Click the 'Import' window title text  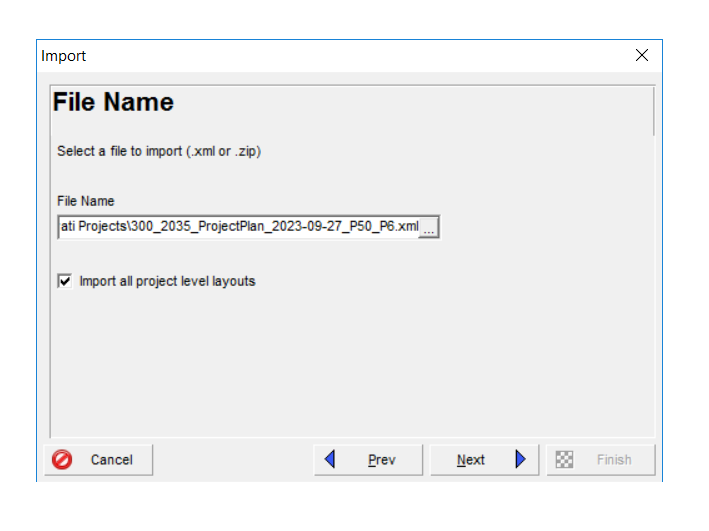[x=63, y=56]
